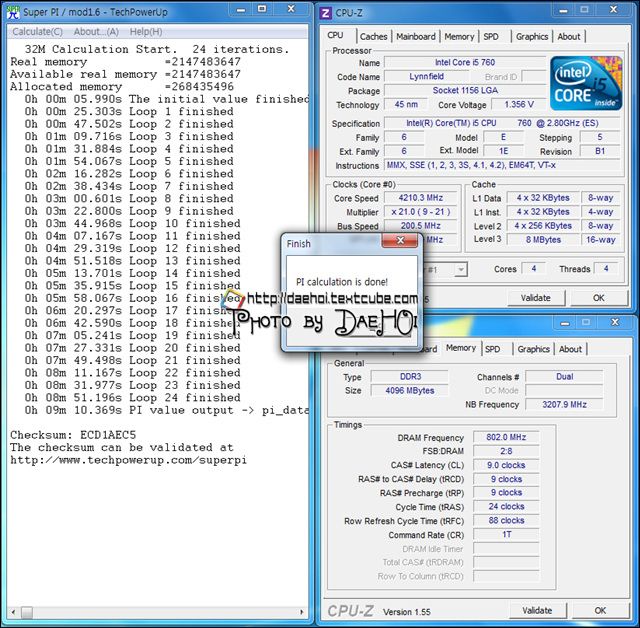
Task: Click the MMX, SSE instructions value
Action: pos(502,165)
